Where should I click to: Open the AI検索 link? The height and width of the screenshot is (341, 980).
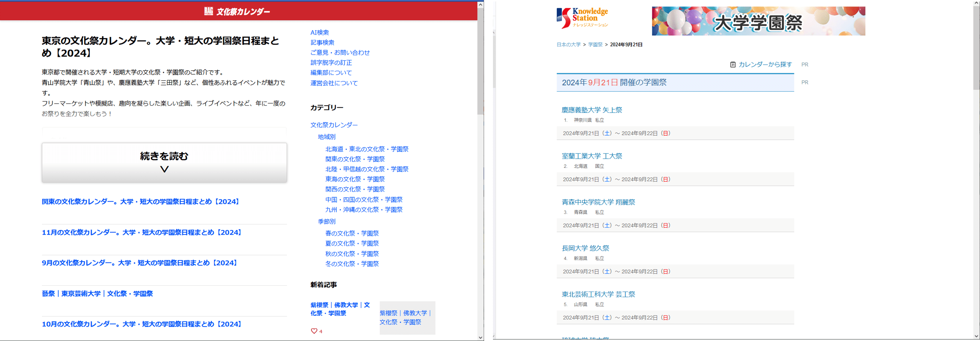click(x=320, y=33)
